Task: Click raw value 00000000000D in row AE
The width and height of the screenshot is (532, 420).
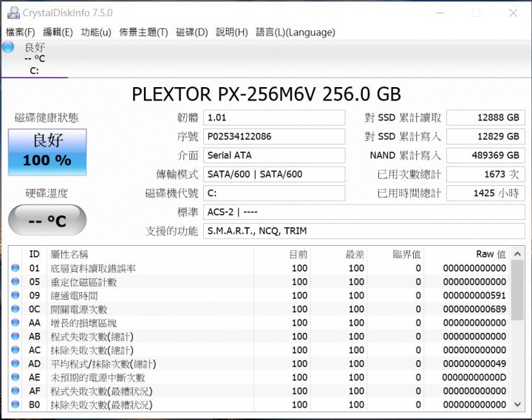Action: click(474, 377)
